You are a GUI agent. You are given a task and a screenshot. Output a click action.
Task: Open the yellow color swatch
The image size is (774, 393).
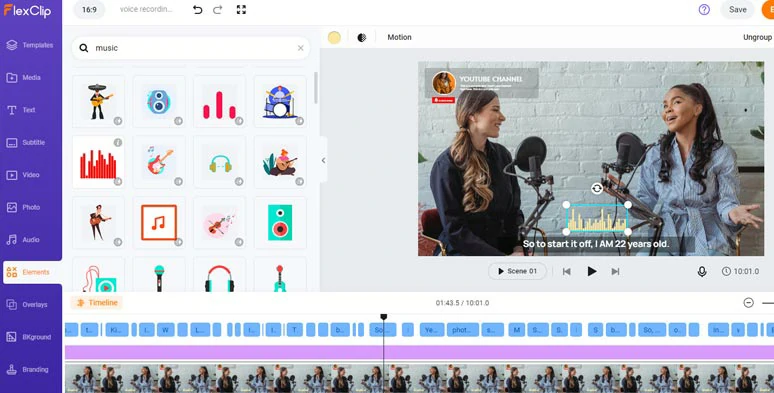pos(334,38)
